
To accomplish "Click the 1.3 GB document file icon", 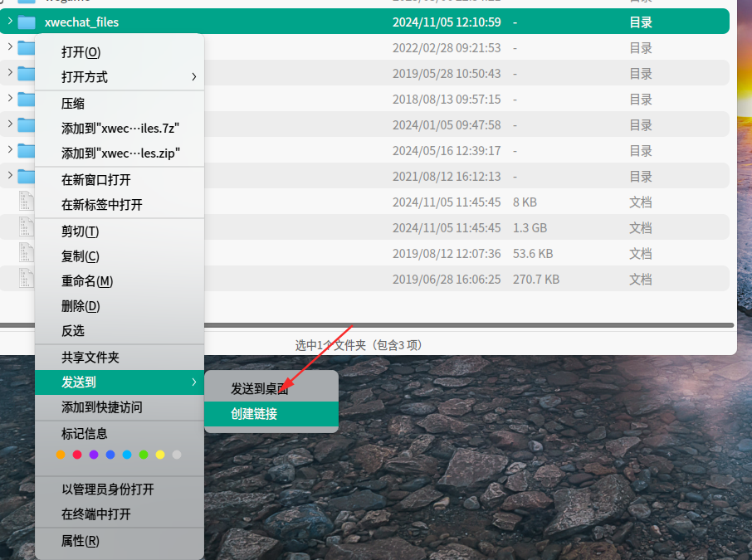I will 26,226.
